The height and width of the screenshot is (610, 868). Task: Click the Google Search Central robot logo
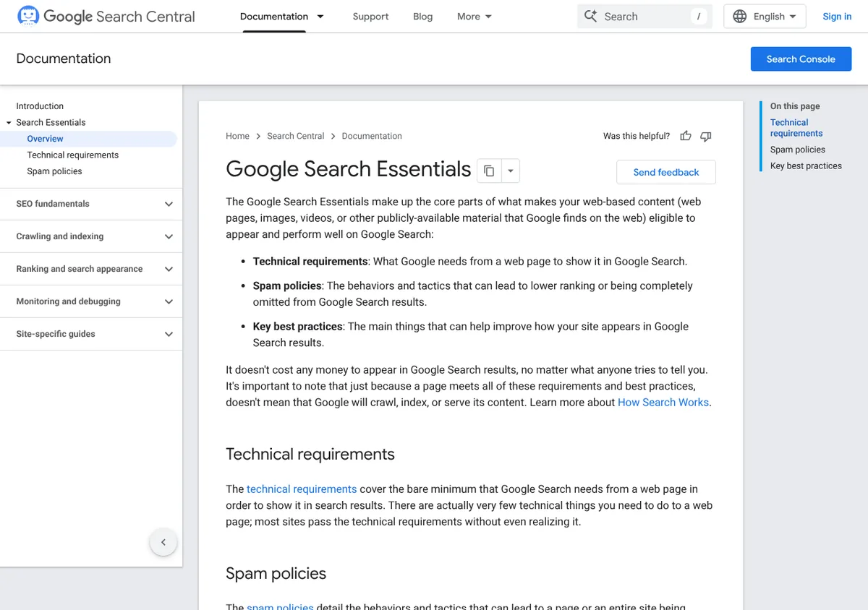click(x=28, y=16)
